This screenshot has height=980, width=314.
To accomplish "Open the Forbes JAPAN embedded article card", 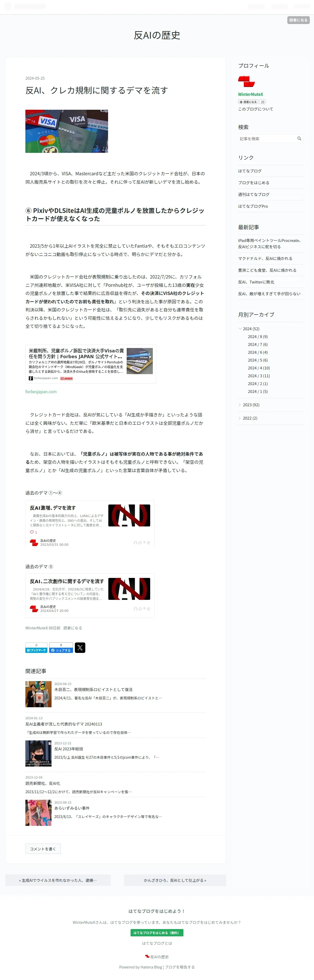I will point(91,364).
